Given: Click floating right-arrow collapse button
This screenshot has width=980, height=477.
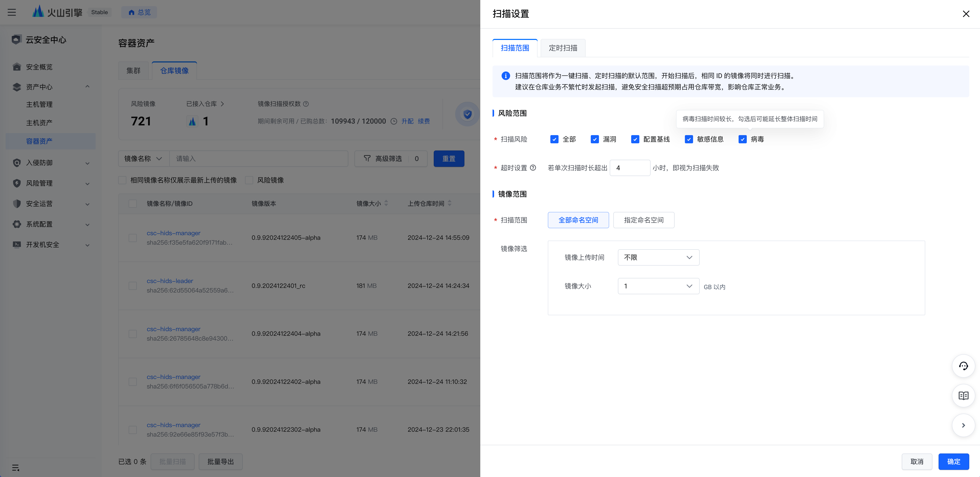Looking at the screenshot, I should [x=963, y=425].
